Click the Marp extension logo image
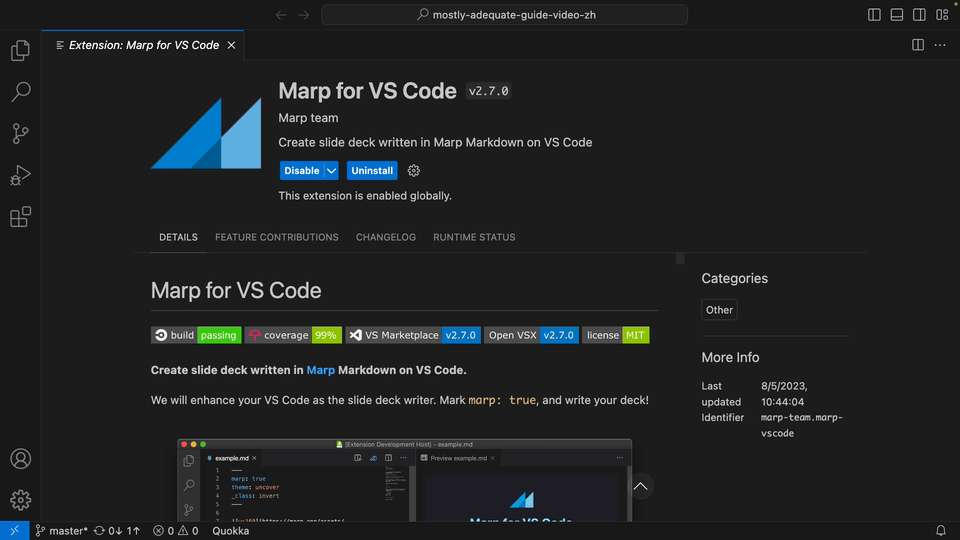This screenshot has width=960, height=540. 206,133
